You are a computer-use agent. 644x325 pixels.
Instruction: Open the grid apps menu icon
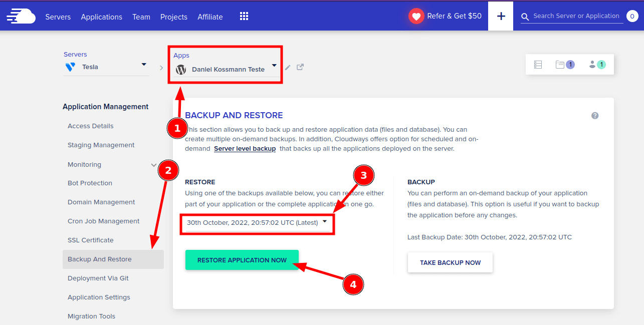244,17
